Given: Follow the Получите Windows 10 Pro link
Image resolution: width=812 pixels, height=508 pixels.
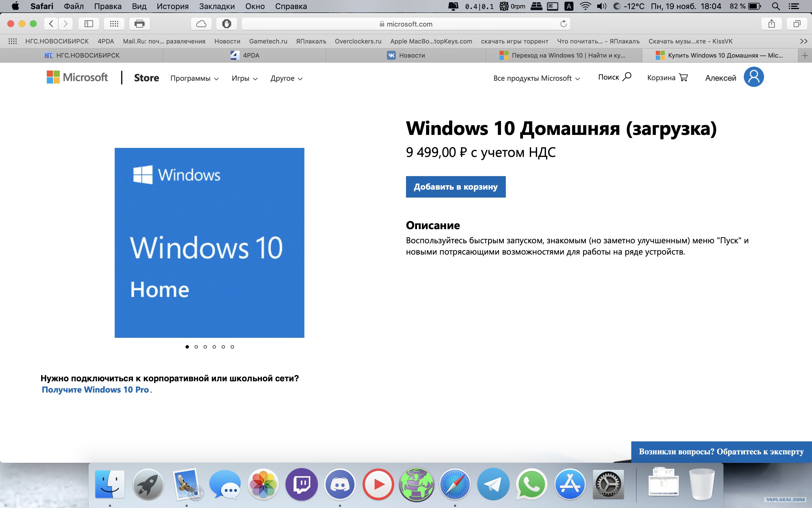Looking at the screenshot, I should (95, 390).
